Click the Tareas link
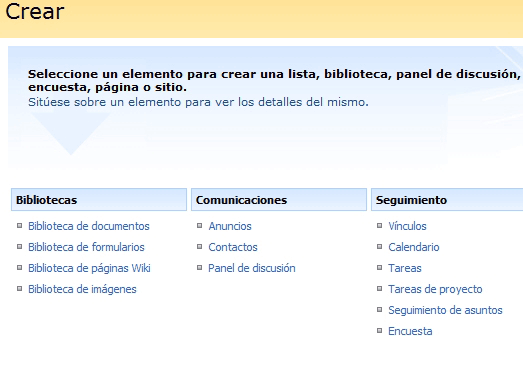The width and height of the screenshot is (523, 380). pyautogui.click(x=405, y=268)
